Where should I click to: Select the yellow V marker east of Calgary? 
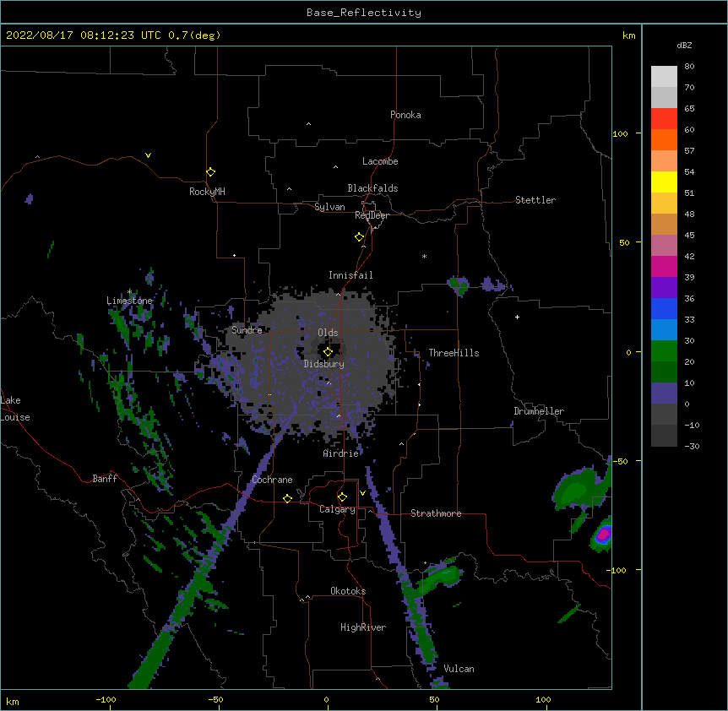coord(362,493)
